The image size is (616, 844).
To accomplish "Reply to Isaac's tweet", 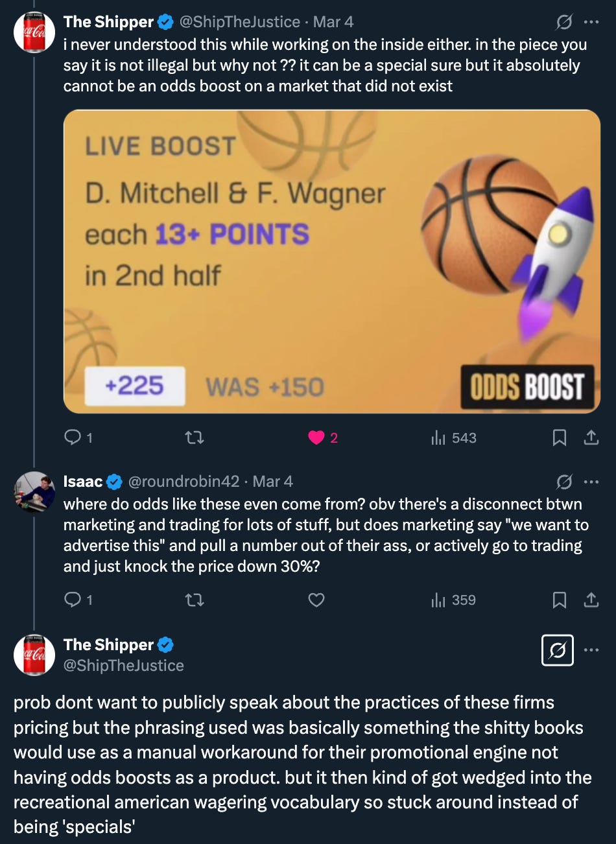I will pyautogui.click(x=78, y=600).
